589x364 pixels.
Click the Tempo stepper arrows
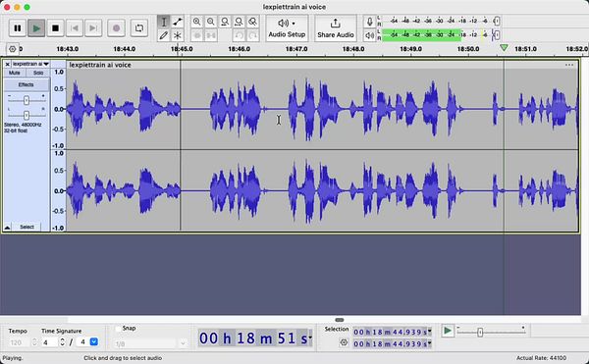tap(34, 342)
